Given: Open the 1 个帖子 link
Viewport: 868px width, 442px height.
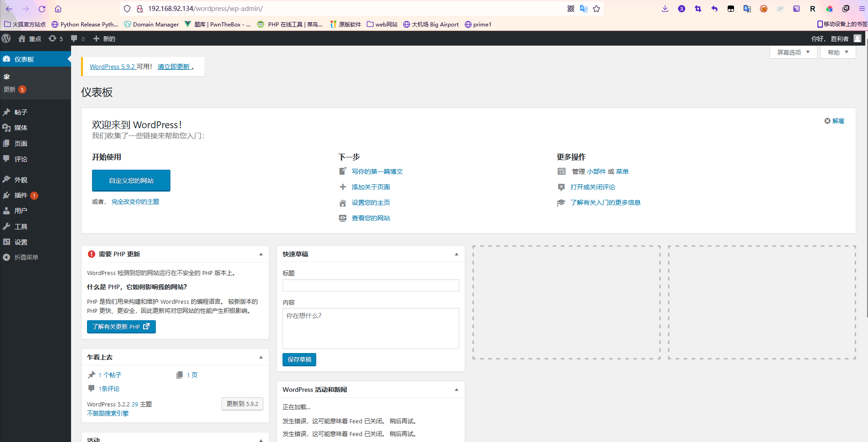Looking at the screenshot, I should click(110, 375).
